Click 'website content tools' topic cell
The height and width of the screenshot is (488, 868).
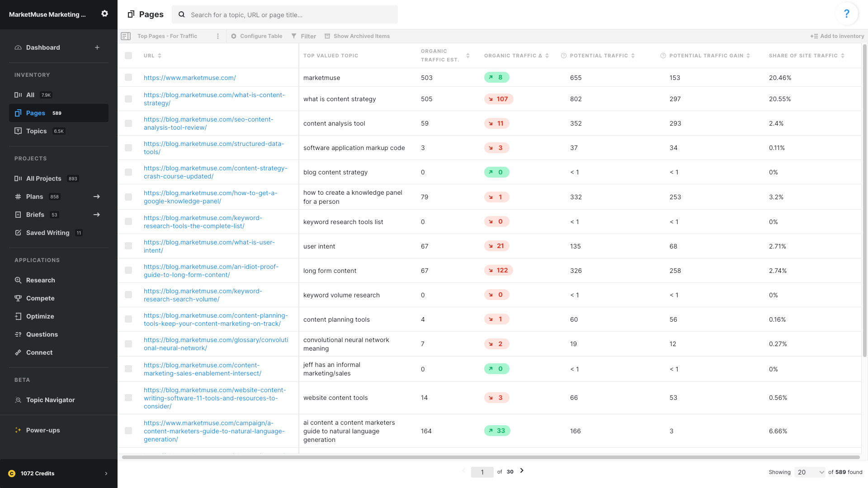[335, 398]
